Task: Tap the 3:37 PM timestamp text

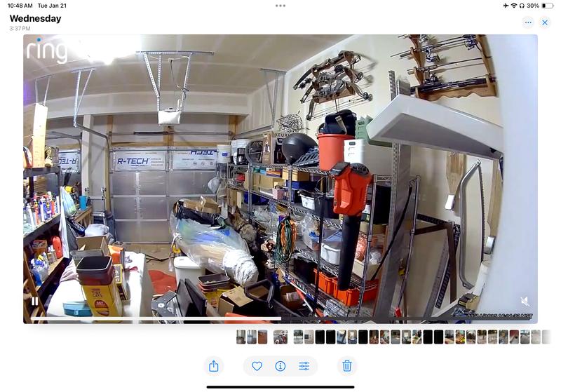Action: (x=20, y=28)
